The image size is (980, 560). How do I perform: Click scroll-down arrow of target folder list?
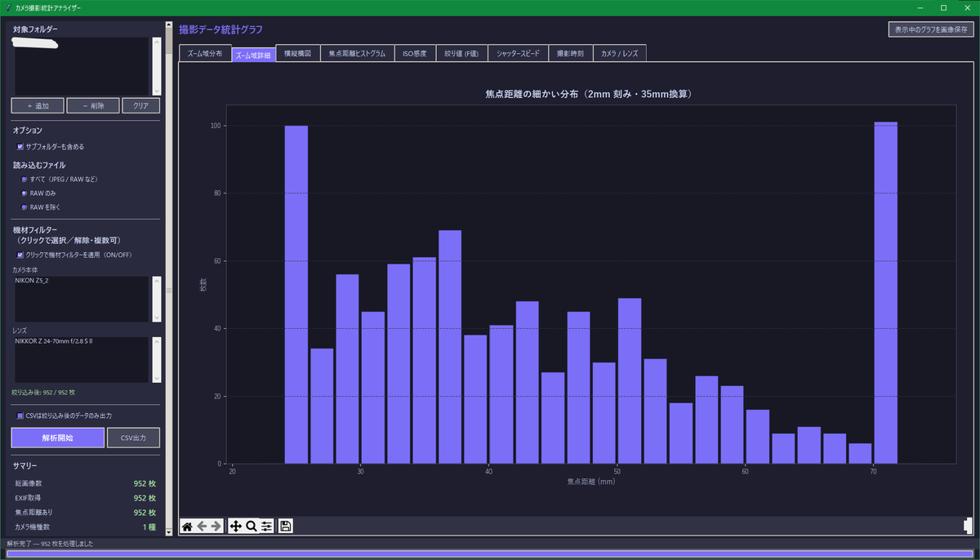(x=156, y=91)
